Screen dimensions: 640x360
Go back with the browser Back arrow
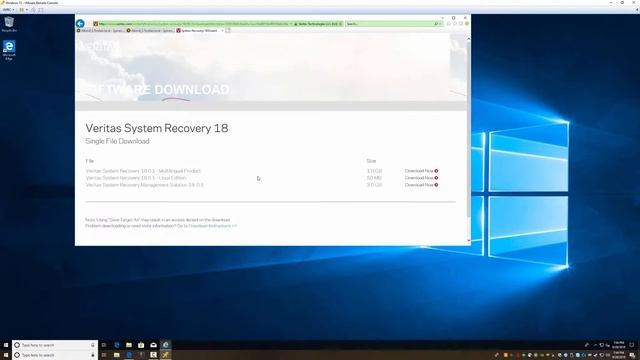[x=80, y=24]
